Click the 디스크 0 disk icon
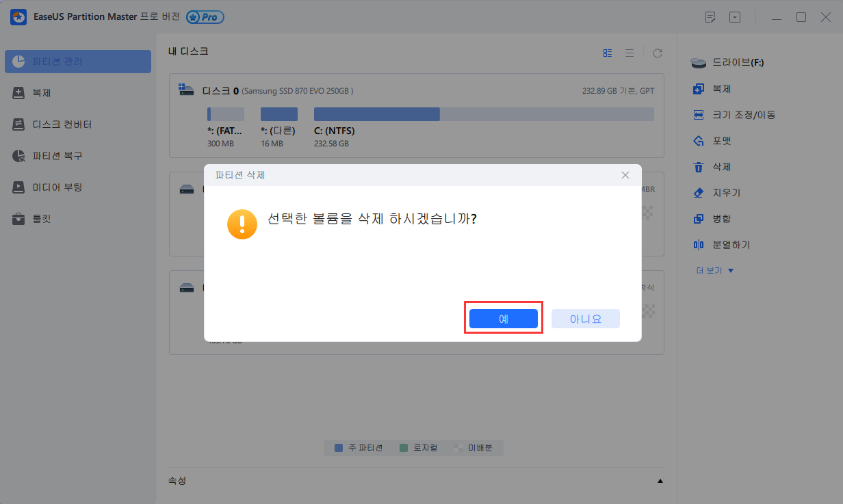 coord(186,90)
